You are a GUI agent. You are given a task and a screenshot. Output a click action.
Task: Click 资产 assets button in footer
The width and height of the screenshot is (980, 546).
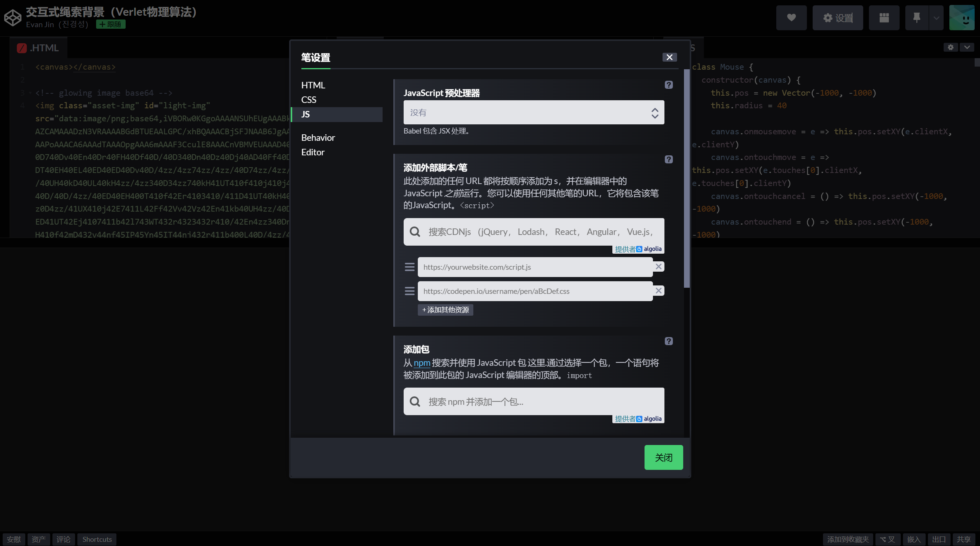tap(39, 539)
